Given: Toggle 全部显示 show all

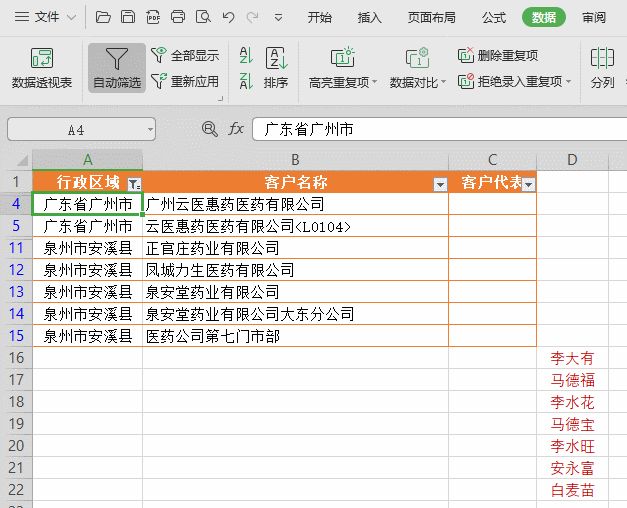Looking at the screenshot, I should tap(185, 56).
